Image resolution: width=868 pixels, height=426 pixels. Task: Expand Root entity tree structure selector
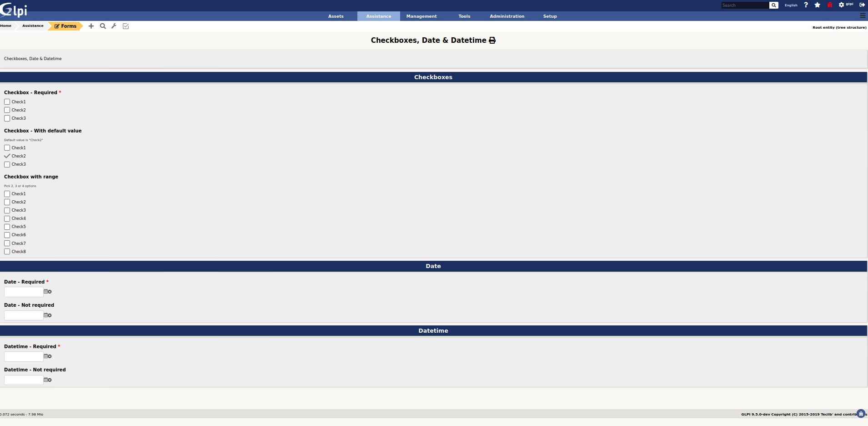click(839, 27)
